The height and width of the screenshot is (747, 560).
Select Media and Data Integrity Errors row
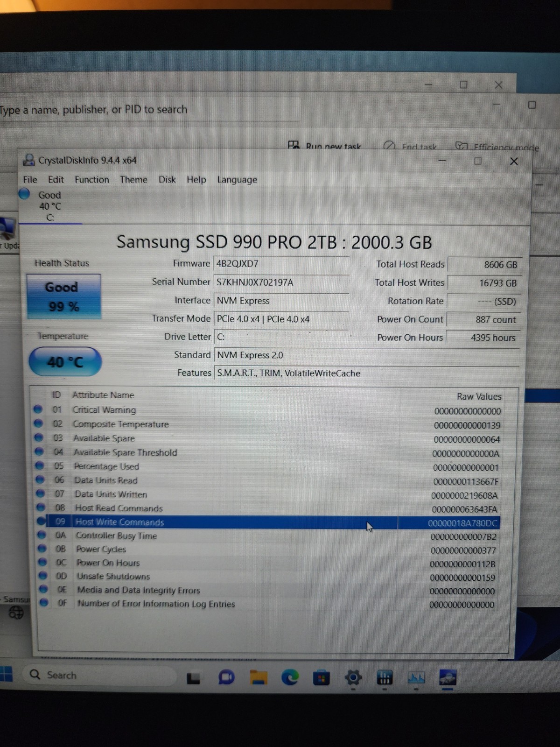[268, 591]
